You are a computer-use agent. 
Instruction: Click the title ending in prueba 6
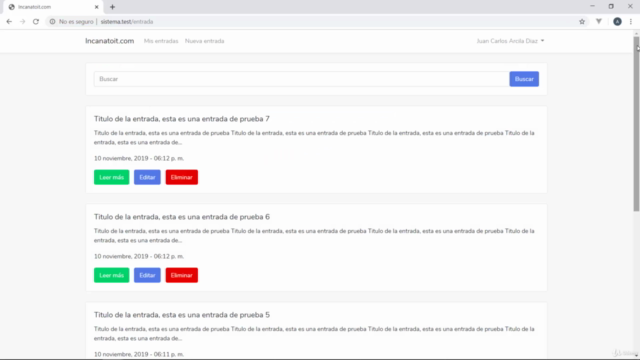coord(182,217)
